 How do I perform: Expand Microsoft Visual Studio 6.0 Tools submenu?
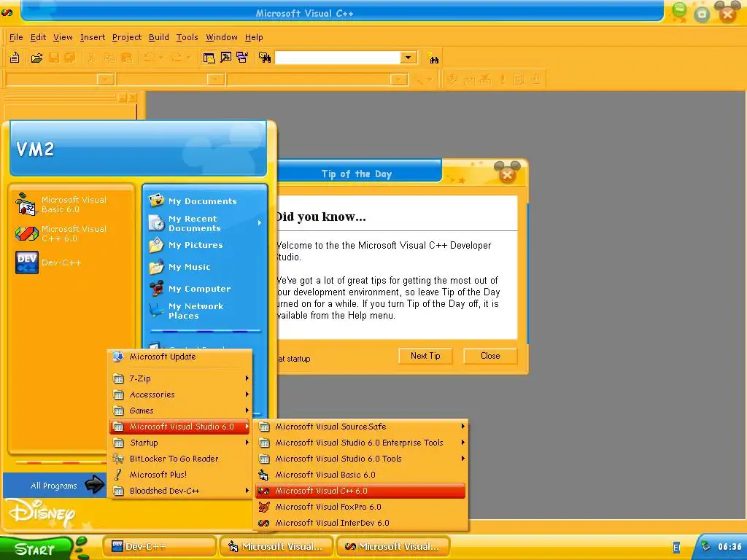(x=360, y=459)
